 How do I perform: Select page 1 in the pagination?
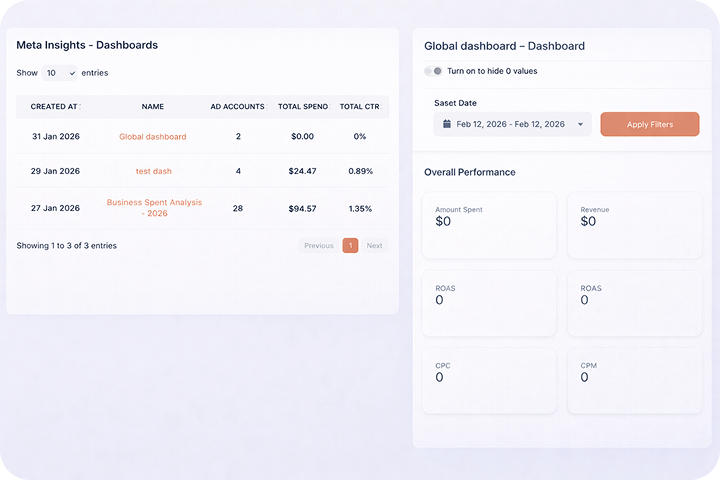point(350,245)
